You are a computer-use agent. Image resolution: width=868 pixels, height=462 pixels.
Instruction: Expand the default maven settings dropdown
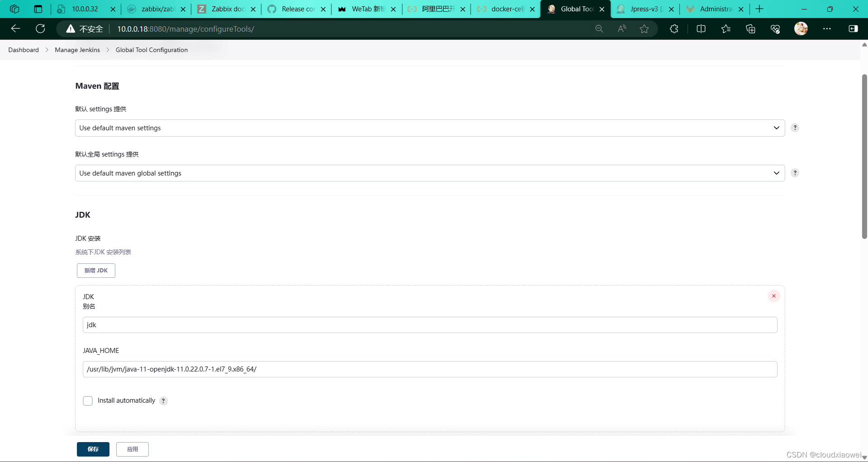(x=430, y=128)
